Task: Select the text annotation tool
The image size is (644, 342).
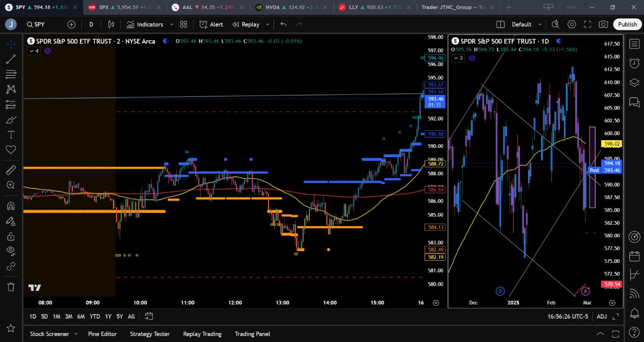Action: 11,135
